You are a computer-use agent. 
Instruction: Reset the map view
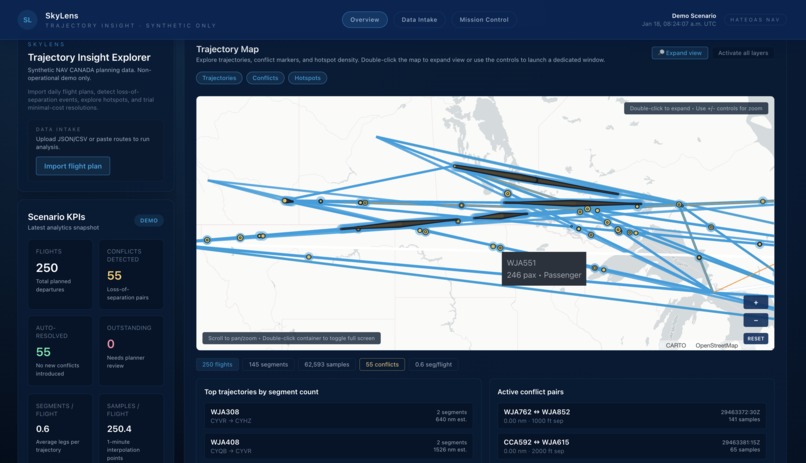[756, 339]
